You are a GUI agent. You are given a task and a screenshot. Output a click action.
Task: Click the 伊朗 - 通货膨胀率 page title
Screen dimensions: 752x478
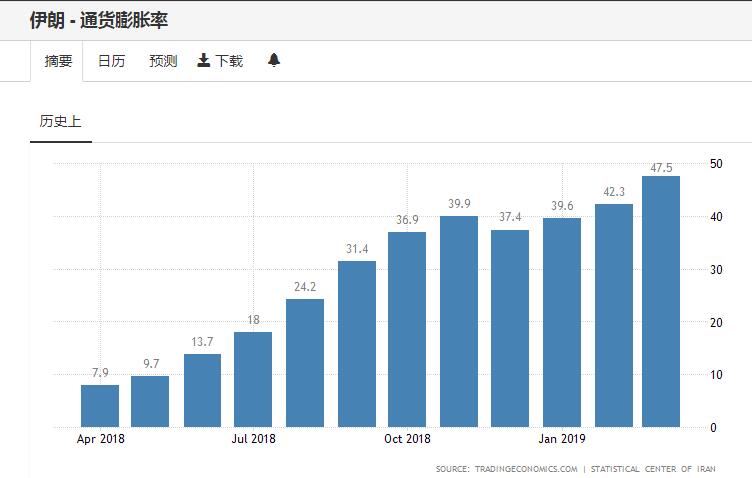[98, 20]
